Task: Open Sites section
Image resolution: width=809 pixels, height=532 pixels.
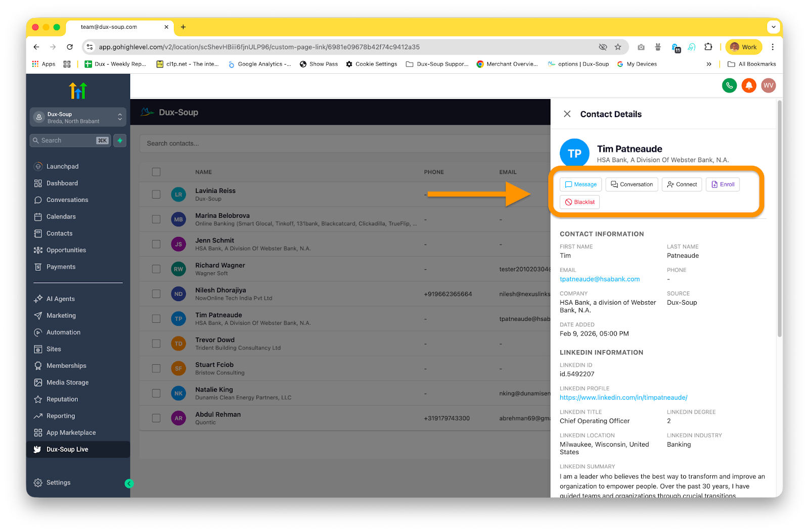Action: (54, 349)
